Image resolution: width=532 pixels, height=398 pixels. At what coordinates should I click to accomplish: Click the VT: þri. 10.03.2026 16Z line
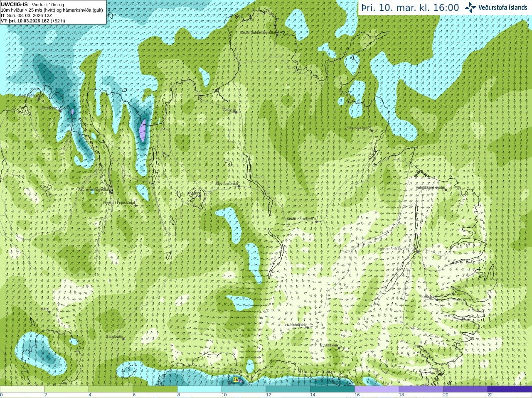point(33,21)
